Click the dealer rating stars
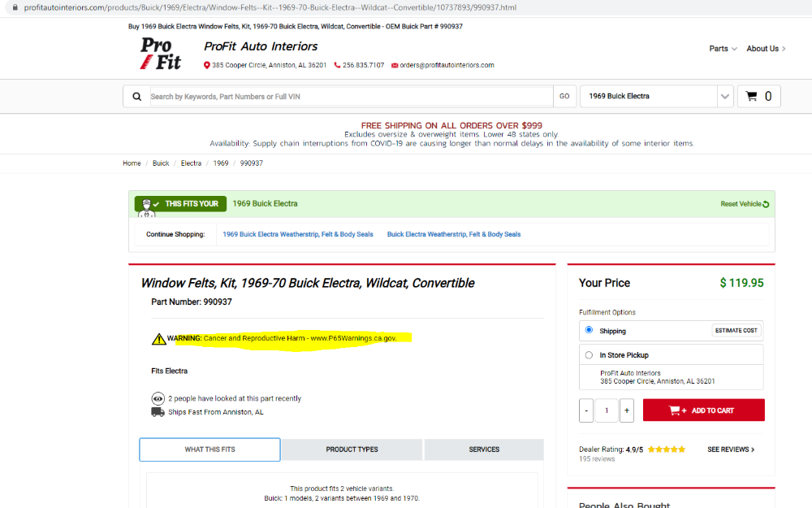 point(667,449)
